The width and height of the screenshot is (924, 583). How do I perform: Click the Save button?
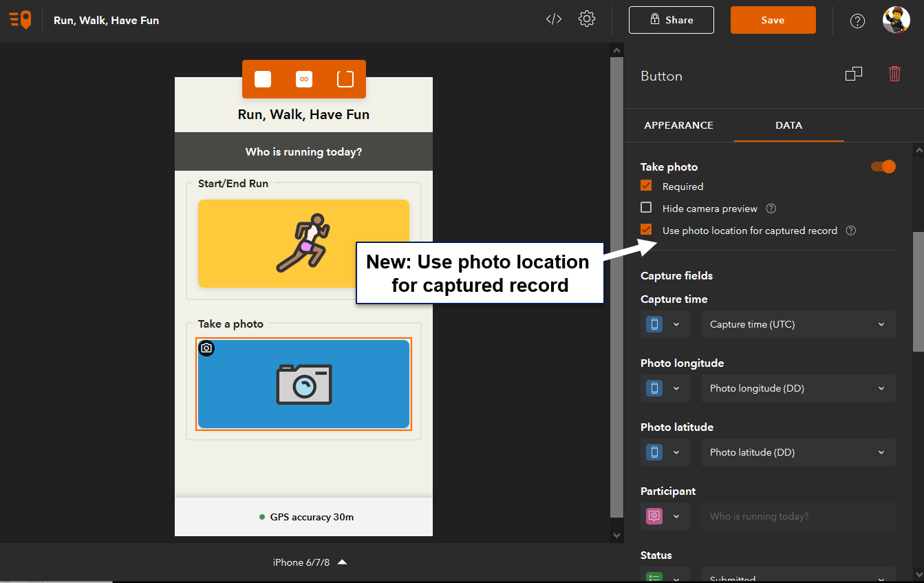point(773,19)
